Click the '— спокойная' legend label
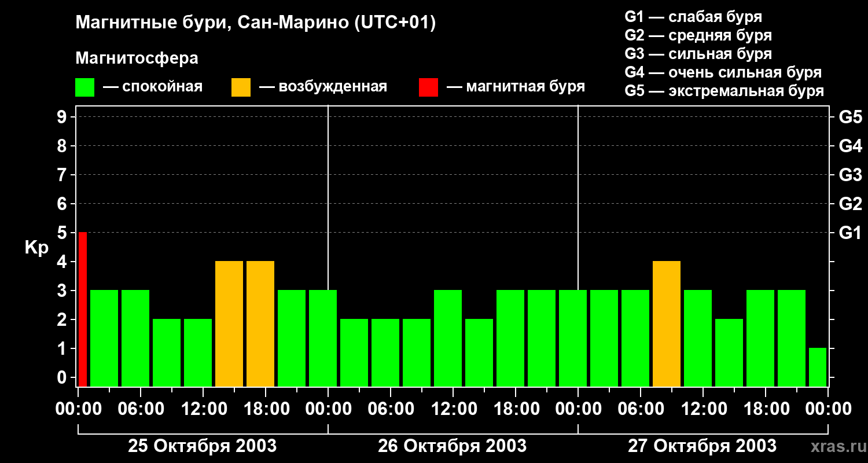Image resolution: width=868 pixels, height=463 pixels. click(153, 87)
